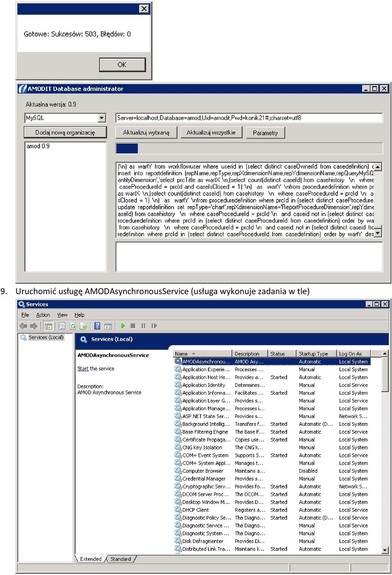Open Properties icon in Services toolbar
The width and height of the screenshot is (392, 575).
pyautogui.click(x=62, y=326)
